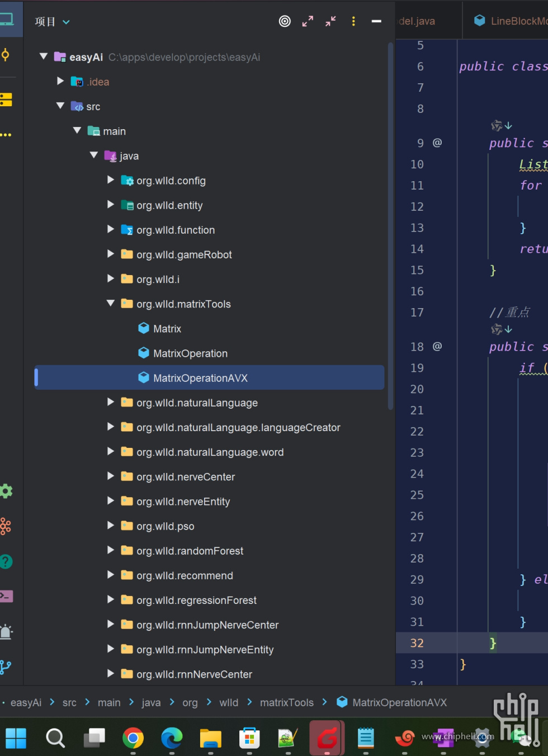This screenshot has width=548, height=756.
Task: Open Microsoft Store from taskbar
Action: (x=249, y=738)
